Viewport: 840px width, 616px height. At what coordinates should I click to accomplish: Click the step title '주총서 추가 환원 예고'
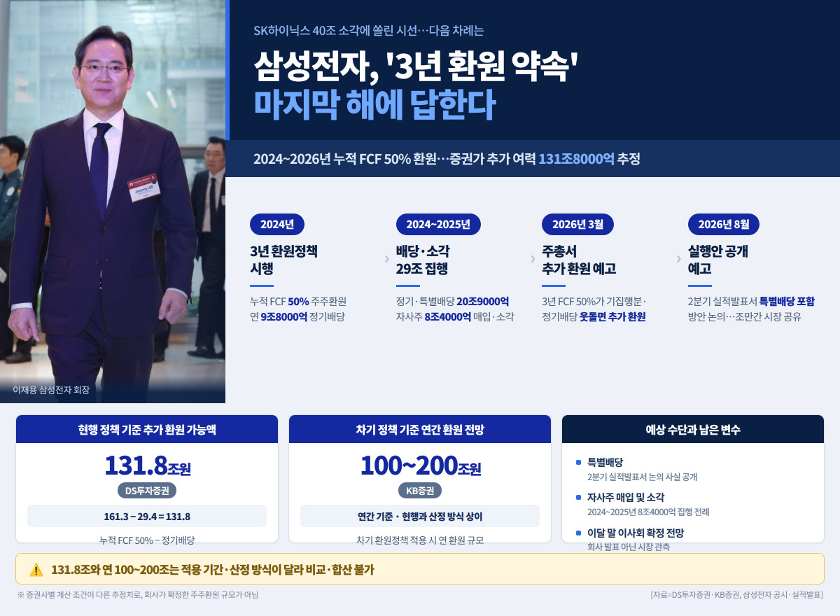[x=579, y=260]
